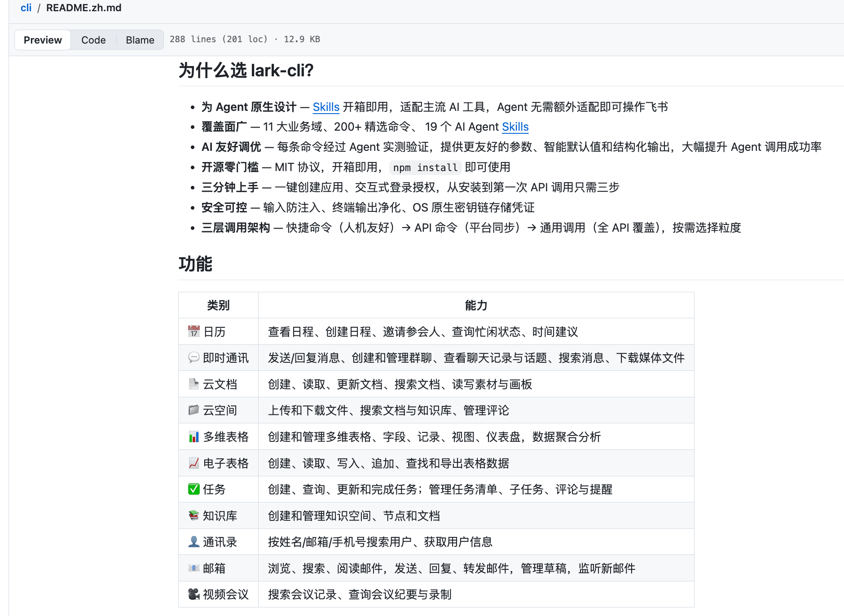Click the person silhouette icon beside 通讯录
The height and width of the screenshot is (616, 844).
193,541
